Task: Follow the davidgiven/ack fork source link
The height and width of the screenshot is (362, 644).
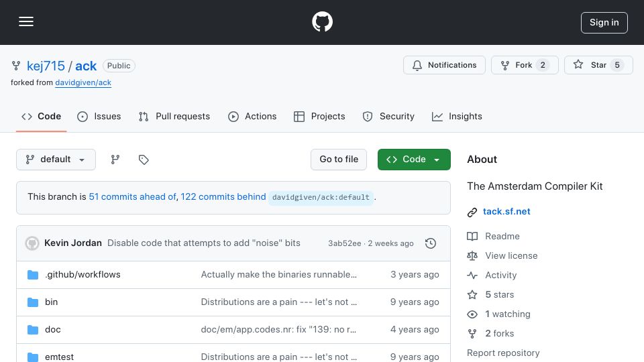Action: click(83, 82)
